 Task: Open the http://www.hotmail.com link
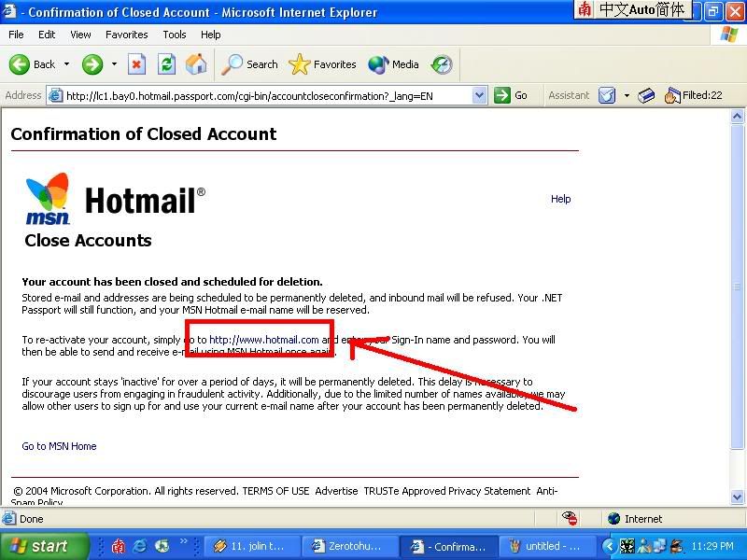click(x=264, y=340)
